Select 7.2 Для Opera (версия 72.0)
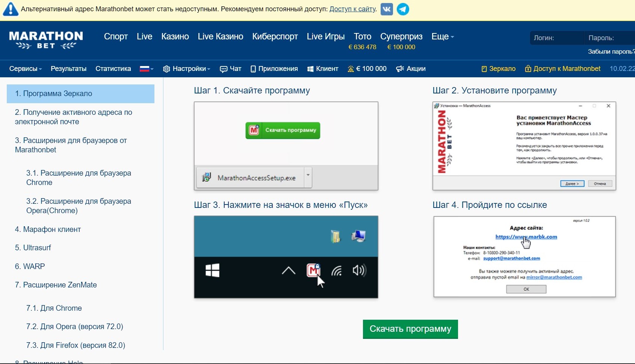The image size is (635, 364). point(75,326)
